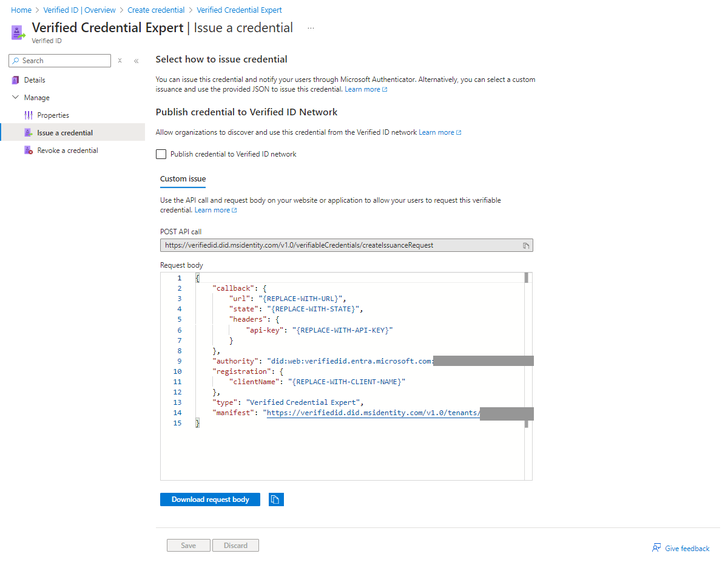
Task: Click the sidebar Search field
Action: click(59, 61)
